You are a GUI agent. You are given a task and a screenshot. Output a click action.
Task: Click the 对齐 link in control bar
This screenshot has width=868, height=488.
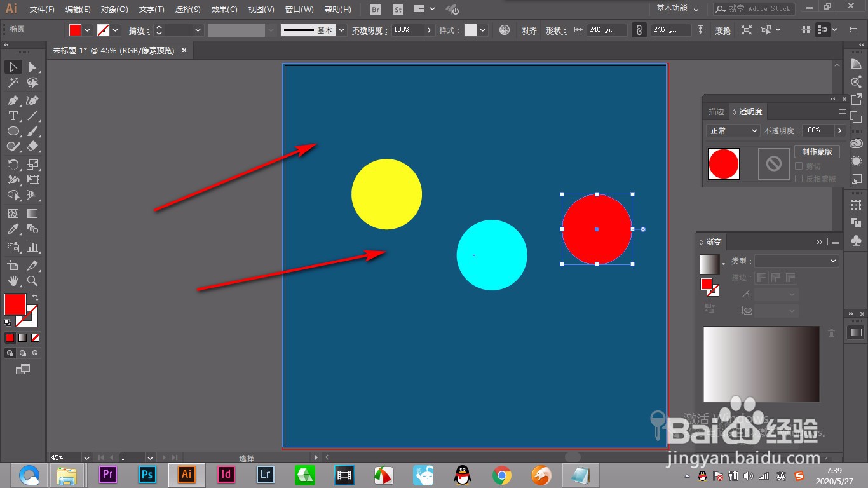[x=529, y=30]
